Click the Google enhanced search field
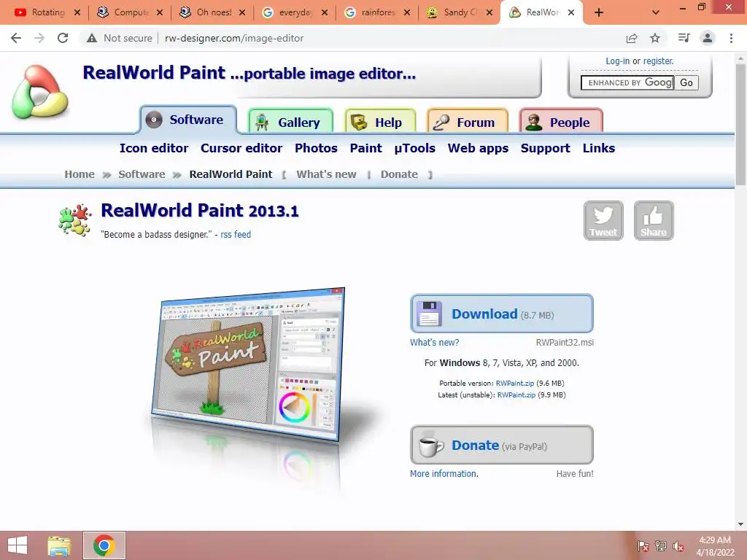 (x=627, y=83)
